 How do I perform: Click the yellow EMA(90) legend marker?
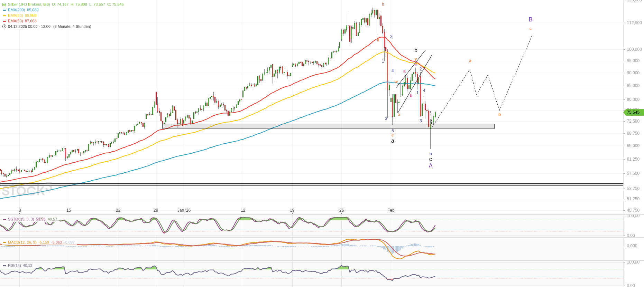4,16
